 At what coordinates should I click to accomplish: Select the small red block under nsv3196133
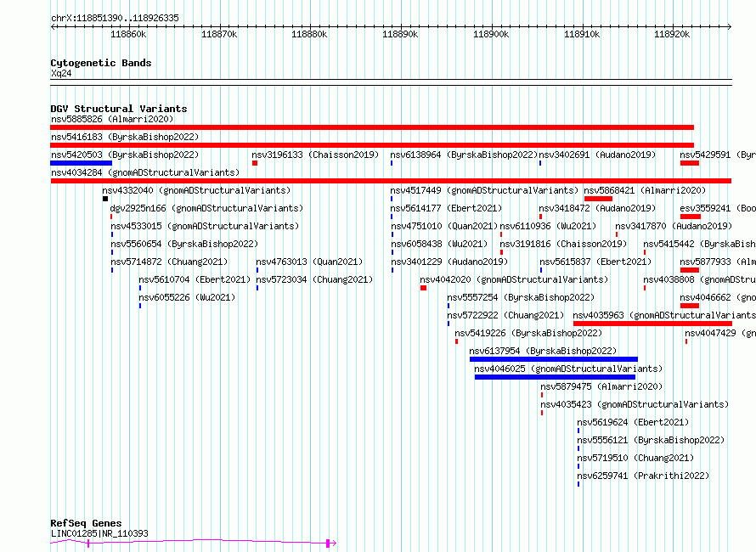click(255, 163)
